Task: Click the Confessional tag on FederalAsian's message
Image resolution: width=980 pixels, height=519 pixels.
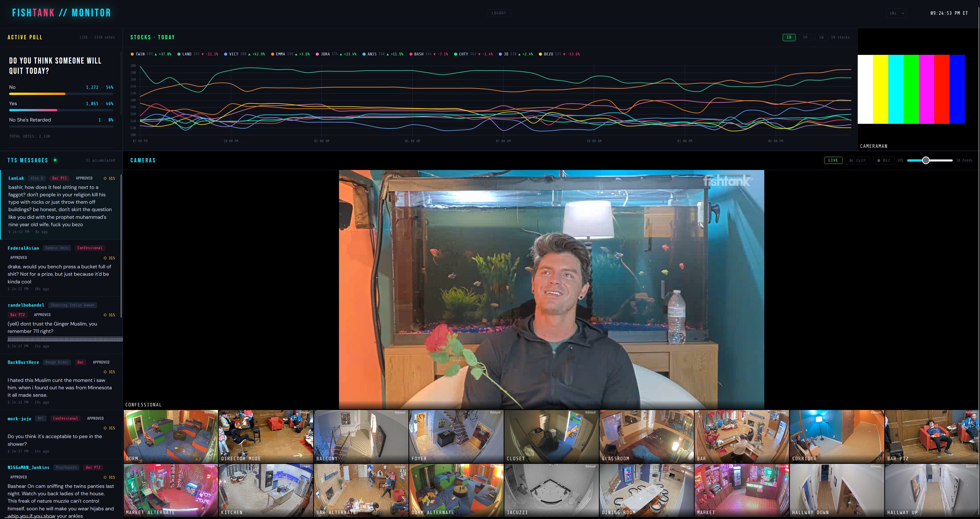Action: 90,248
